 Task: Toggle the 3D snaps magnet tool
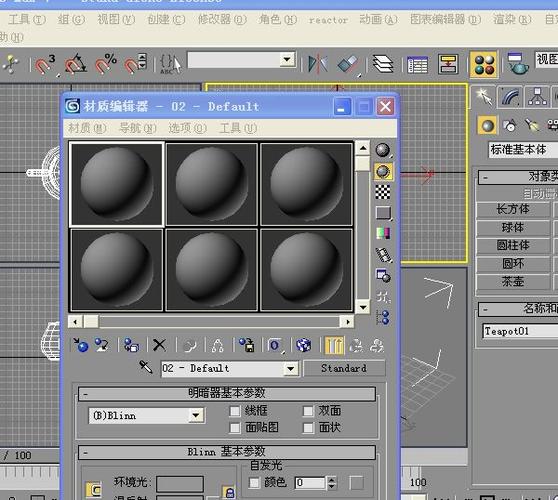[45, 64]
